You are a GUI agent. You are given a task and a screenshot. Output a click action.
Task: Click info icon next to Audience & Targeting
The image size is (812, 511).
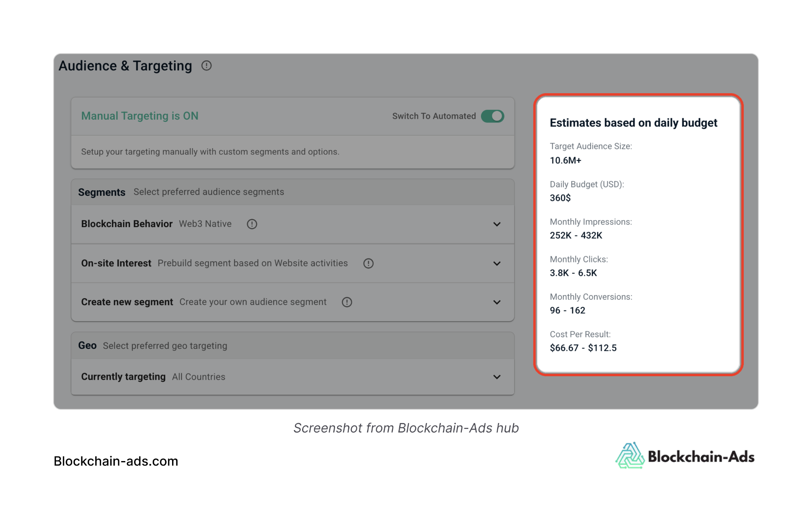click(206, 65)
